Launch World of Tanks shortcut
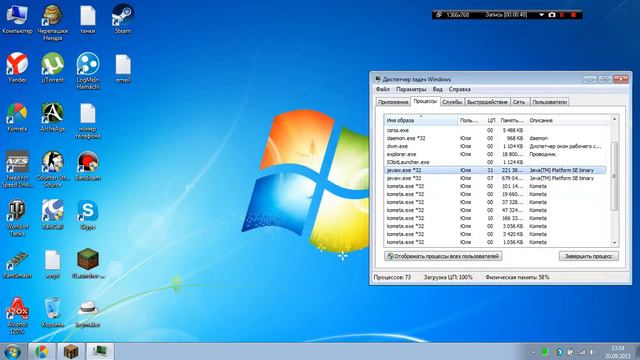640x360 pixels. click(x=17, y=218)
